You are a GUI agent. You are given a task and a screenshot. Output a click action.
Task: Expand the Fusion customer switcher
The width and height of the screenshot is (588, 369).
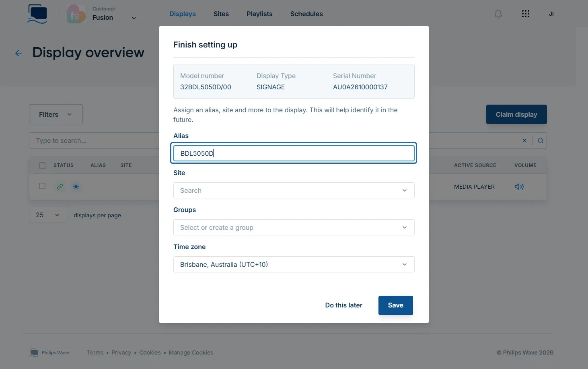pyautogui.click(x=134, y=18)
